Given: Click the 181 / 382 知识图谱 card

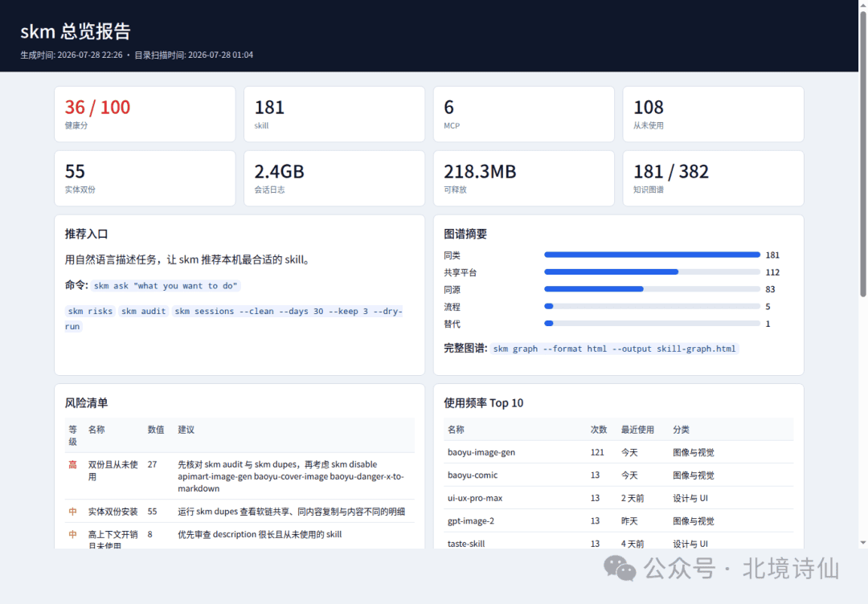Looking at the screenshot, I should pos(713,178).
